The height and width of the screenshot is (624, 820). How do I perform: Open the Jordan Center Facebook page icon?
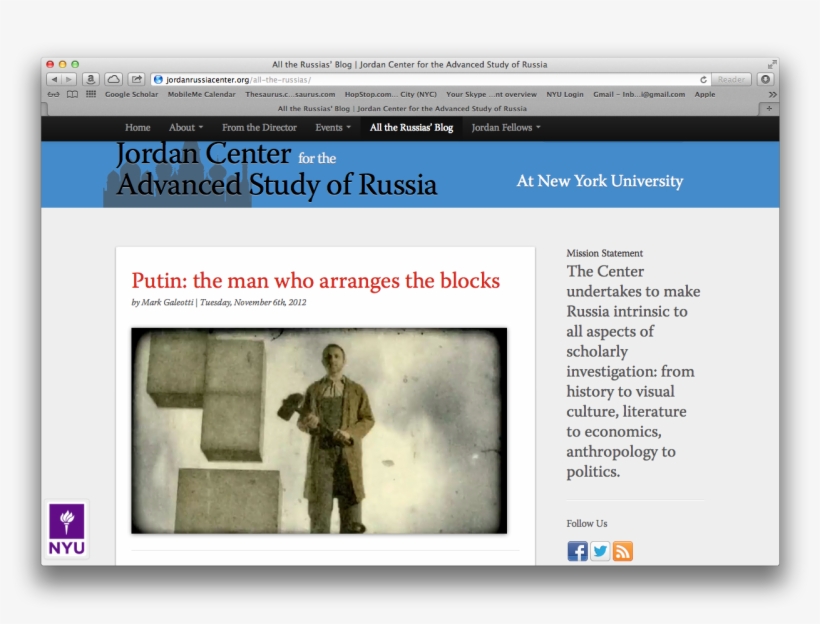577,551
